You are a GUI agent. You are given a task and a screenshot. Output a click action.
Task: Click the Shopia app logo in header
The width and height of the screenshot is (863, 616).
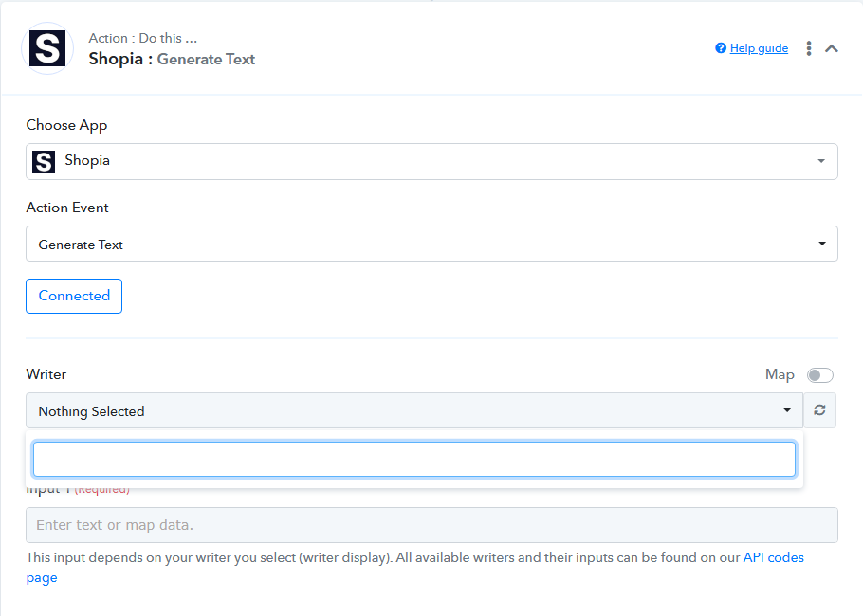click(47, 48)
